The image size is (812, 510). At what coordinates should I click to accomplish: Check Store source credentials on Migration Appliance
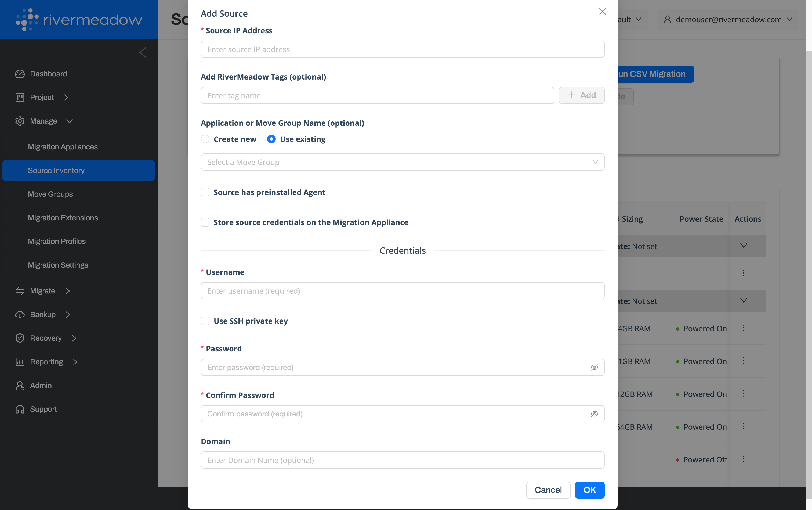[x=205, y=222]
